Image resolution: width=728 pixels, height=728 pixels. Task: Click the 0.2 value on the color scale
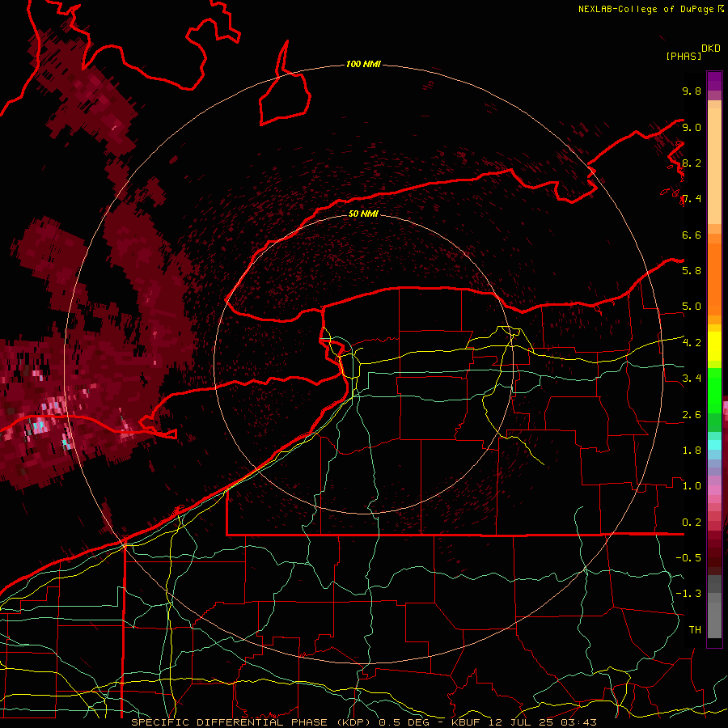click(x=692, y=523)
